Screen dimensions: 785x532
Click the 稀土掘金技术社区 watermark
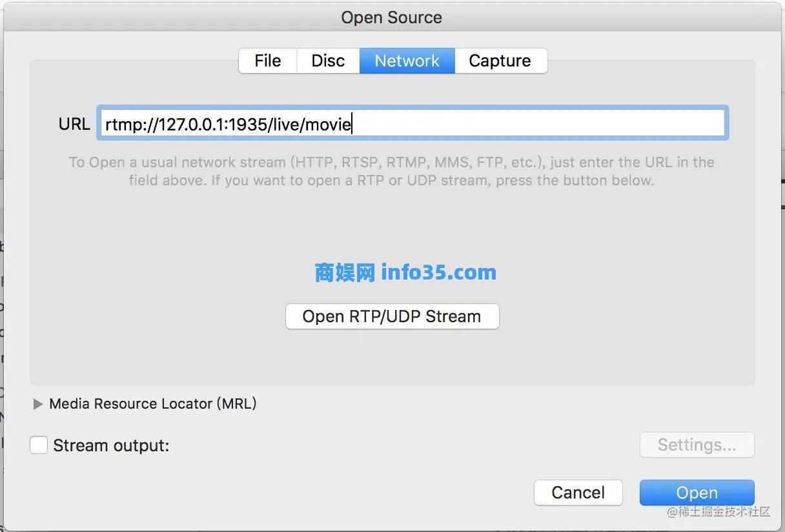tap(719, 512)
